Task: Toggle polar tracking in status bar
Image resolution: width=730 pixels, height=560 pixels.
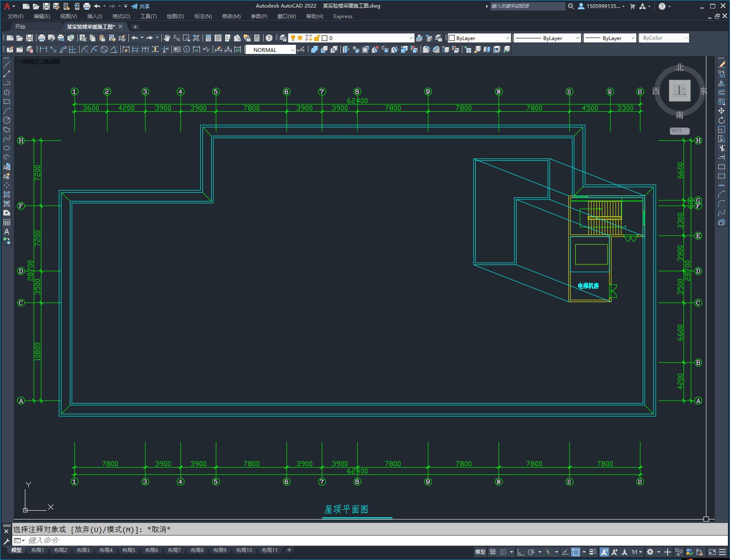Action: [x=531, y=552]
